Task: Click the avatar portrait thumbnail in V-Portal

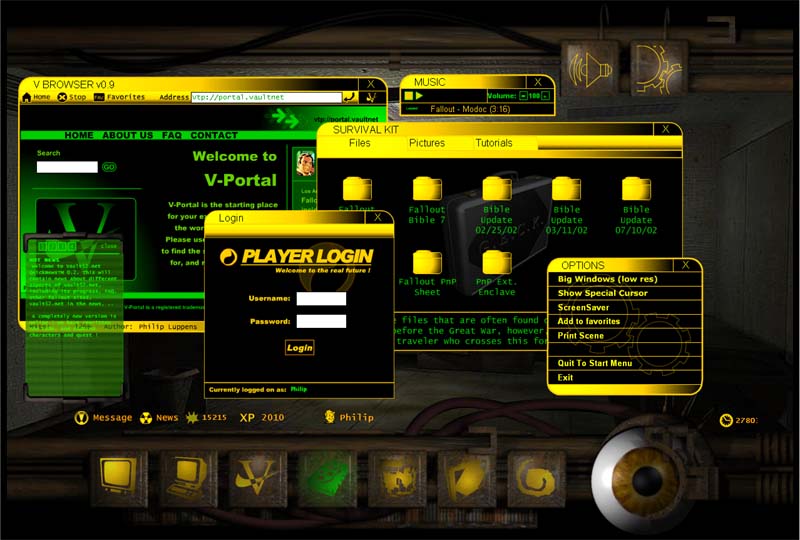Action: coord(306,163)
